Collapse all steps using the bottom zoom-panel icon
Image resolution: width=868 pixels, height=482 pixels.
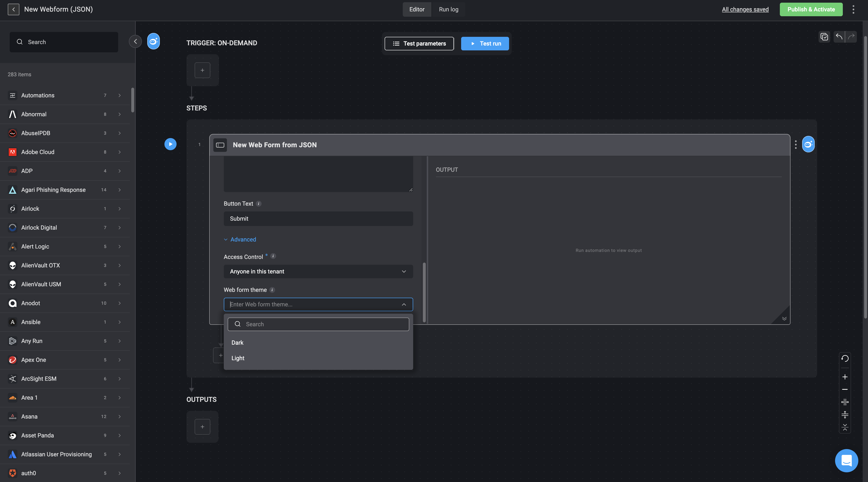point(845,428)
